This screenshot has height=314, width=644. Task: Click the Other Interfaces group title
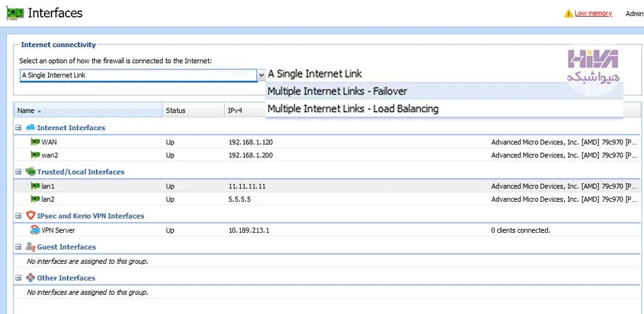pos(66,279)
